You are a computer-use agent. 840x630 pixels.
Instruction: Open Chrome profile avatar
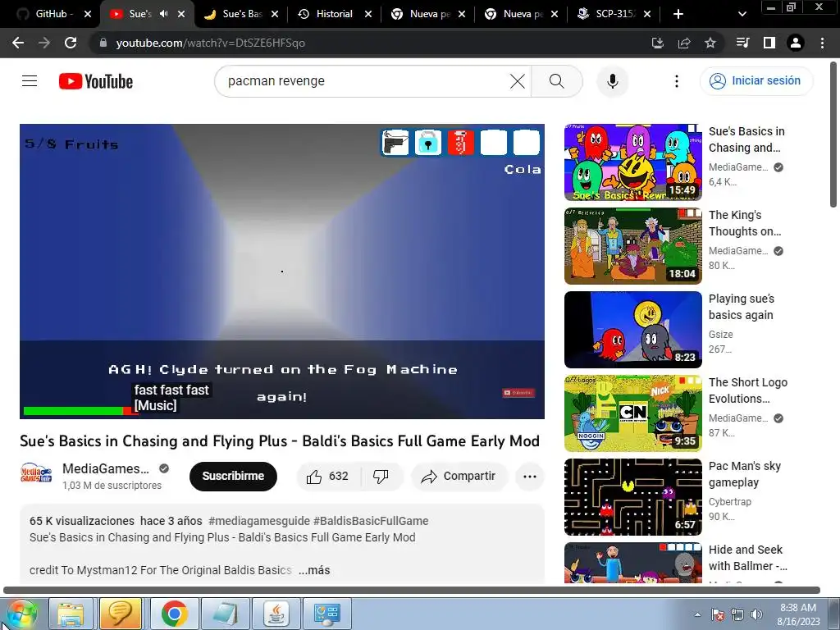pos(796,43)
